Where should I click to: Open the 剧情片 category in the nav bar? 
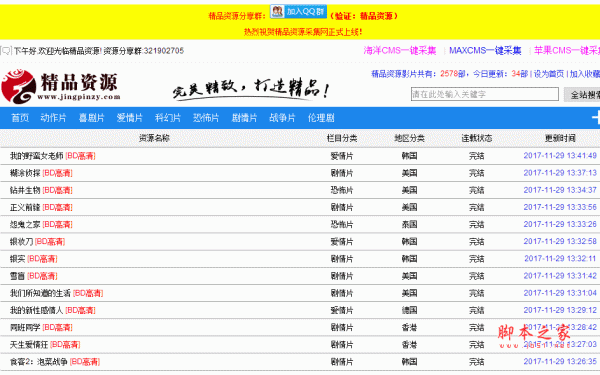(244, 118)
